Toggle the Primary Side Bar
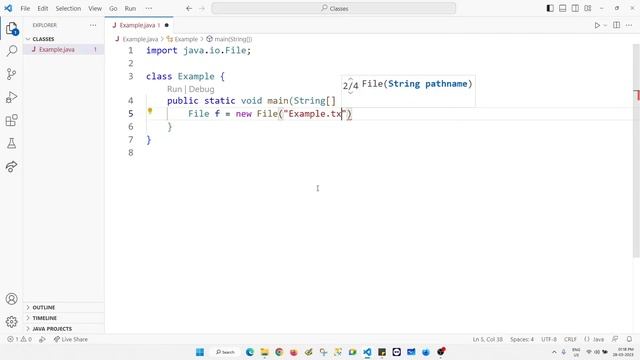The image size is (640, 360). coord(550,8)
